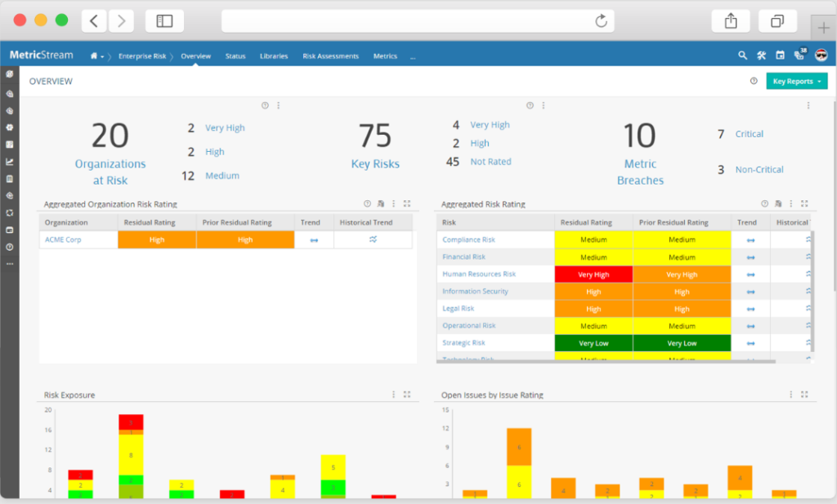This screenshot has height=504, width=837.
Task: Click the chart icon in the left sidebar
Action: (x=10, y=161)
